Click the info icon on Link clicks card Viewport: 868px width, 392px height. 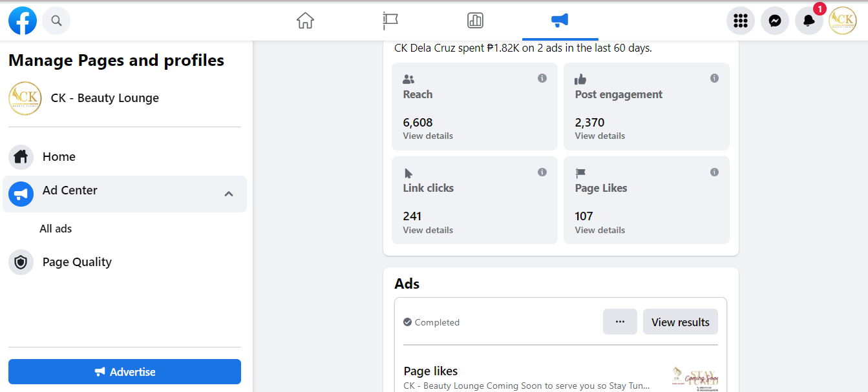542,172
